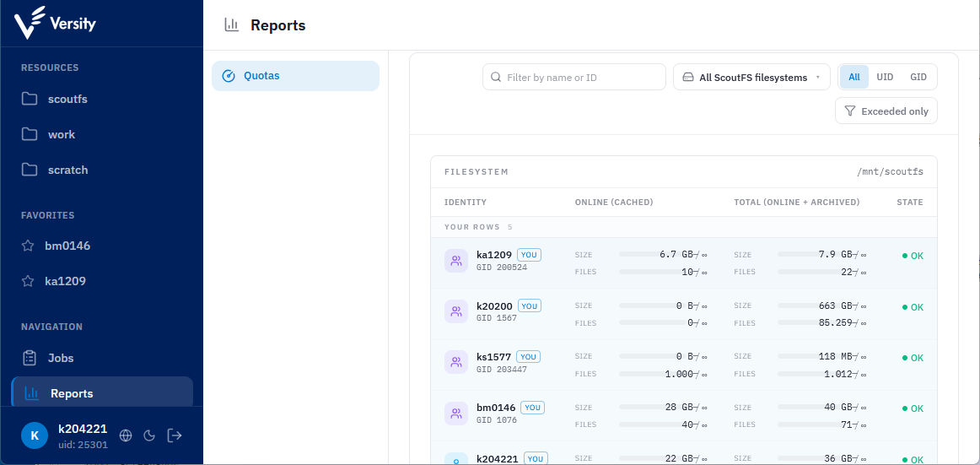Viewport: 980px width, 465px height.
Task: Click the star icon beside ka1209 favorite
Action: pos(28,281)
